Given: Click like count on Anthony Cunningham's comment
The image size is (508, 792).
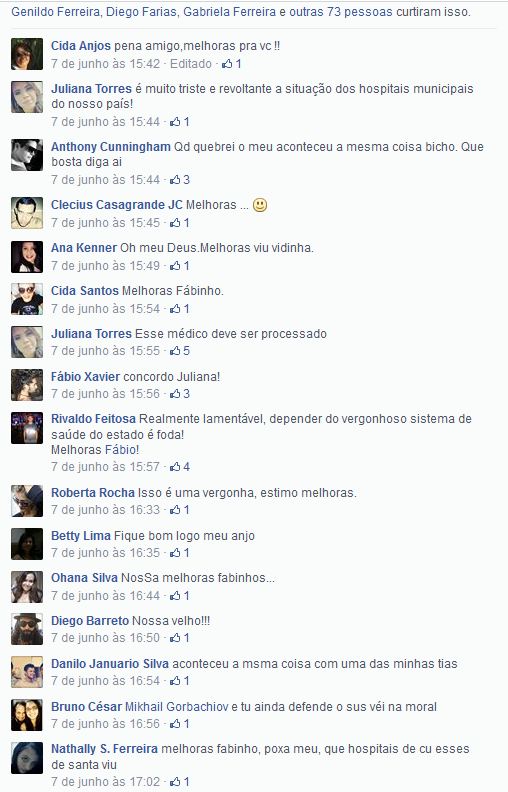Looking at the screenshot, I should pos(186,180).
